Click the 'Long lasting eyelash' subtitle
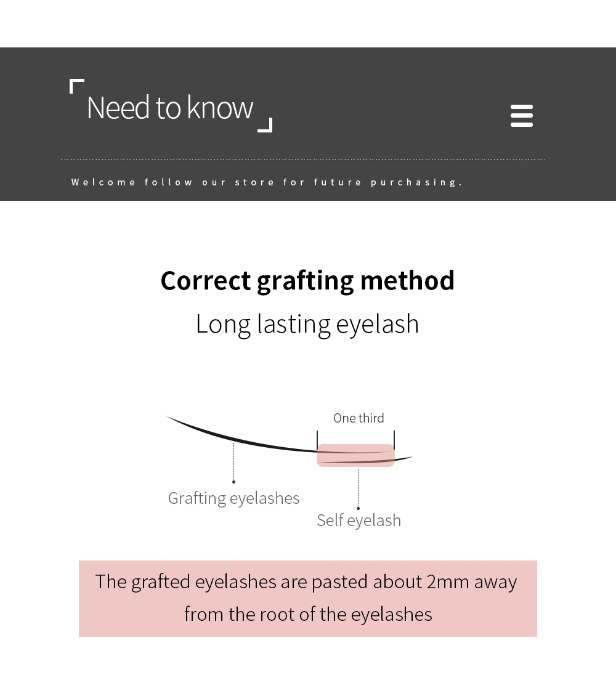616x688 pixels. 307,324
